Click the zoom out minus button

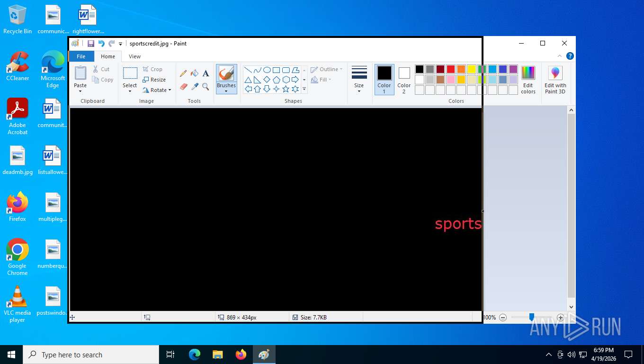coord(503,318)
